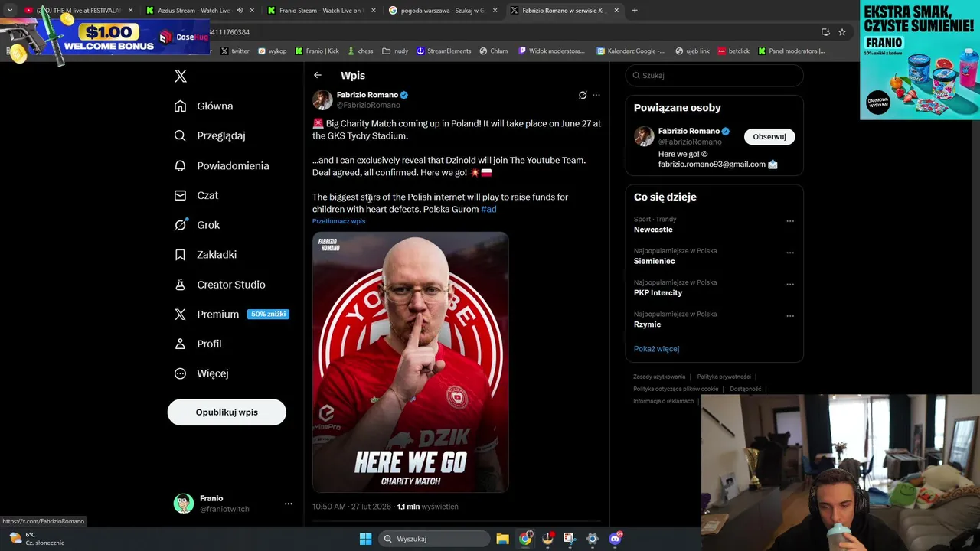Open Franio account options ellipsis
The width and height of the screenshot is (980, 551).
289,504
